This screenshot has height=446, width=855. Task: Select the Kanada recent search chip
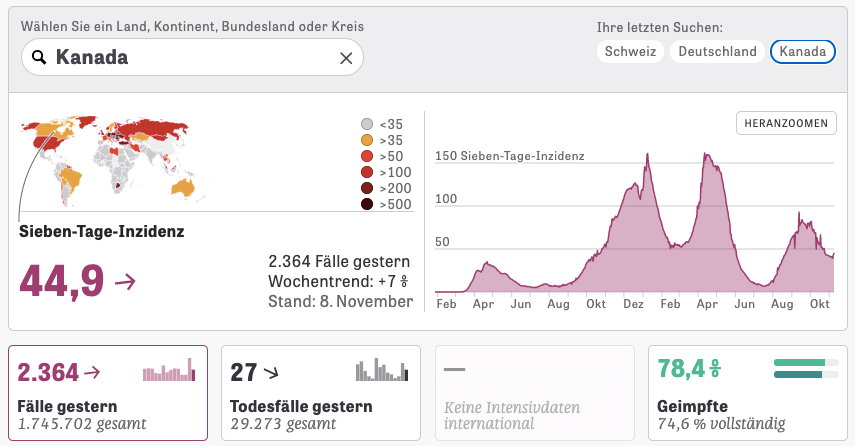[803, 52]
